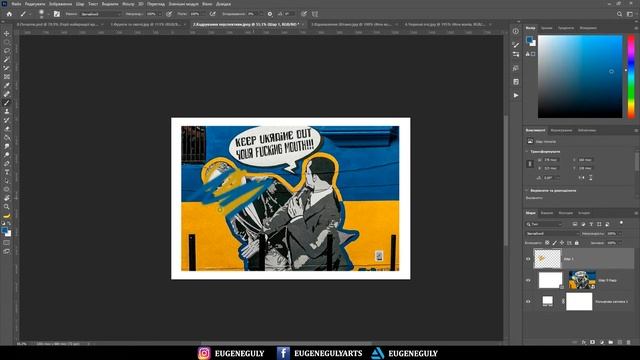Close the active Кадрування перспективи document tab
This screenshot has width=640, height=360.
click(303, 24)
